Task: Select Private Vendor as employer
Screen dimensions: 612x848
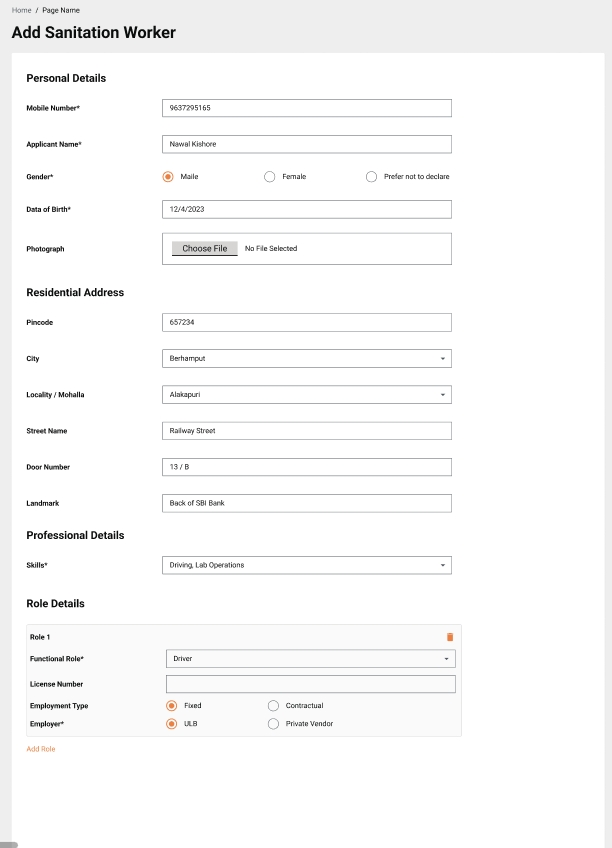Action: 274,724
